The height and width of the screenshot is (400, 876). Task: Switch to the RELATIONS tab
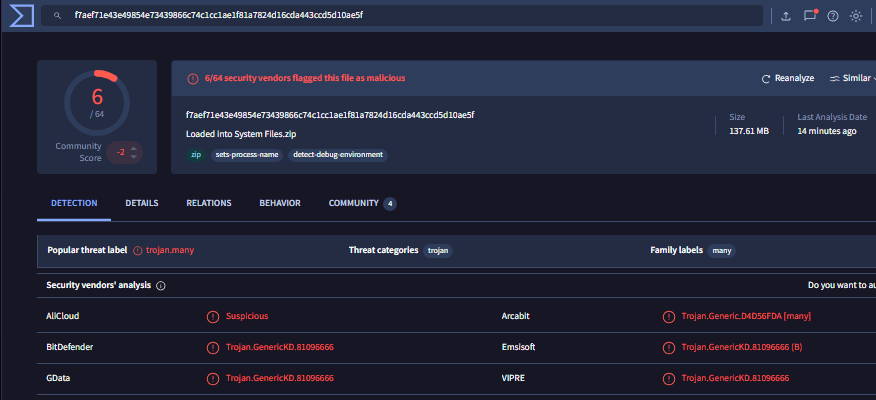[x=209, y=203]
